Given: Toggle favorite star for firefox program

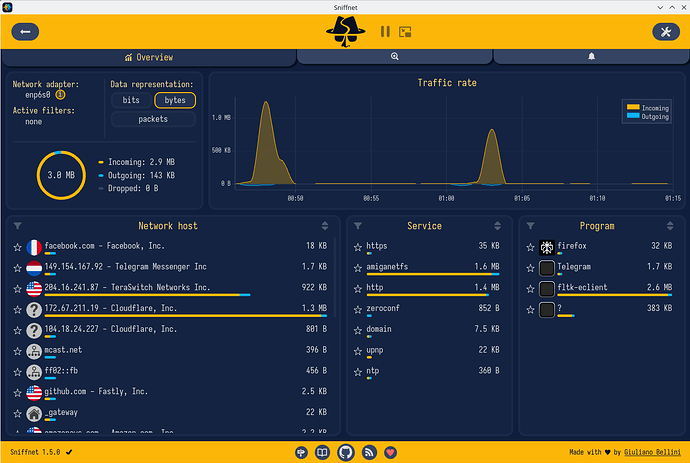Looking at the screenshot, I should click(530, 247).
